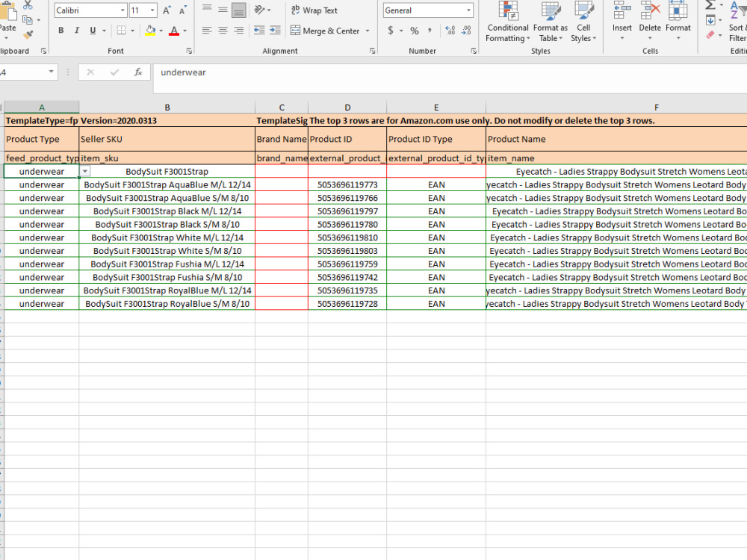Open Clipboard dialog launcher
The height and width of the screenshot is (560, 747).
pos(43,51)
